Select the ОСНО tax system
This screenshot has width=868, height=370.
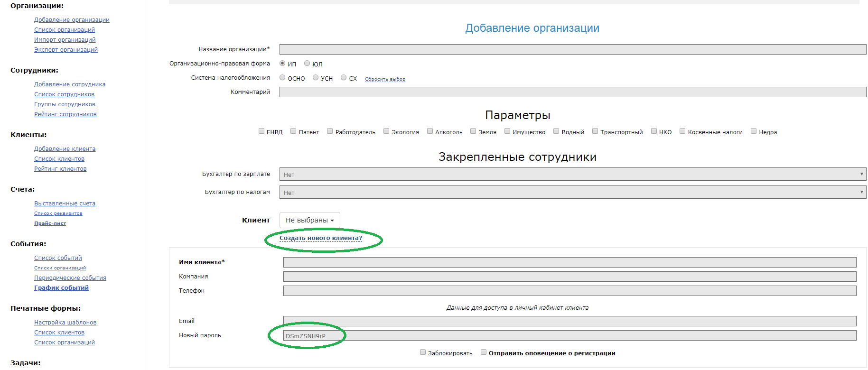[282, 78]
